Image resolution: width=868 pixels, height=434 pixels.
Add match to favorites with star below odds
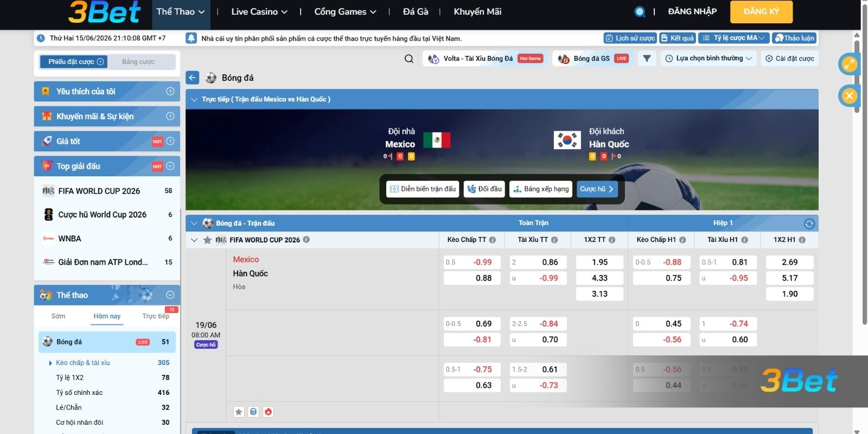[239, 412]
